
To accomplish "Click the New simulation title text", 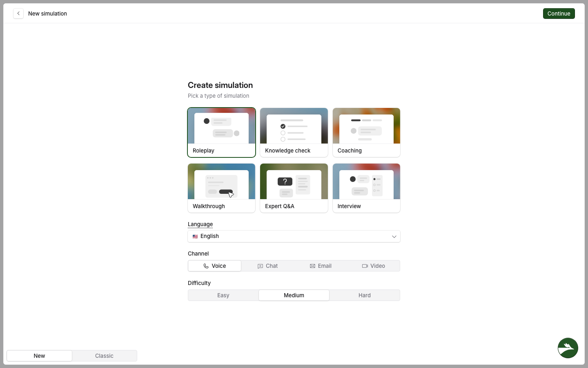I will point(47,13).
